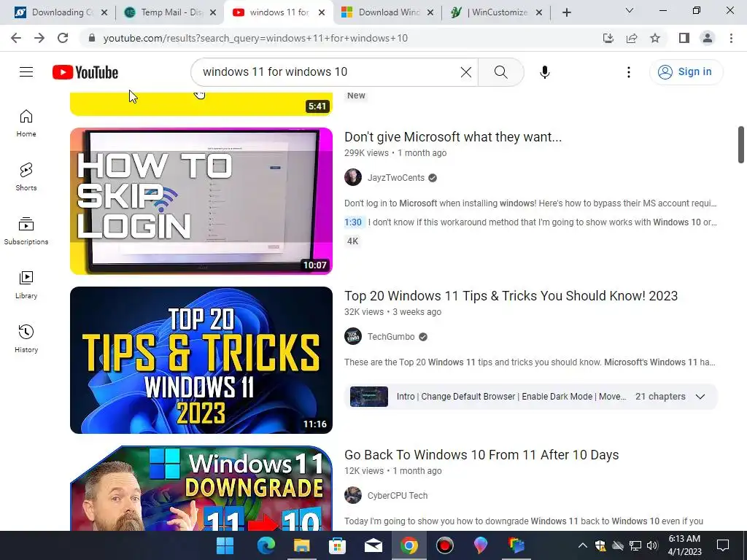Image resolution: width=747 pixels, height=560 pixels.
Task: Open the YouTube hamburger guide menu
Action: pyautogui.click(x=26, y=72)
